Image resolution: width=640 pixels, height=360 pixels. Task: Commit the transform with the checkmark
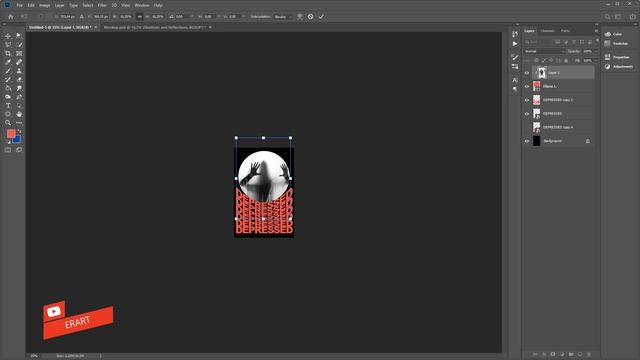[321, 17]
